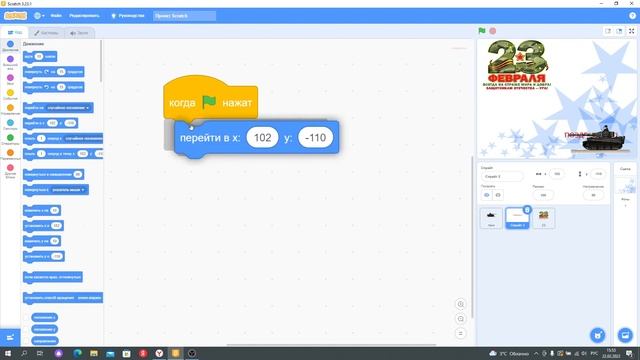Open Windows Start menu
Screen dimensions: 640x360
click(7, 353)
